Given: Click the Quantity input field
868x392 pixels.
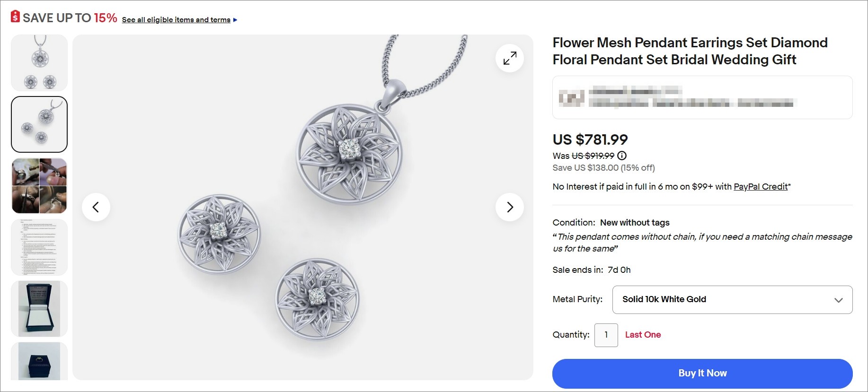Looking at the screenshot, I should [x=606, y=335].
